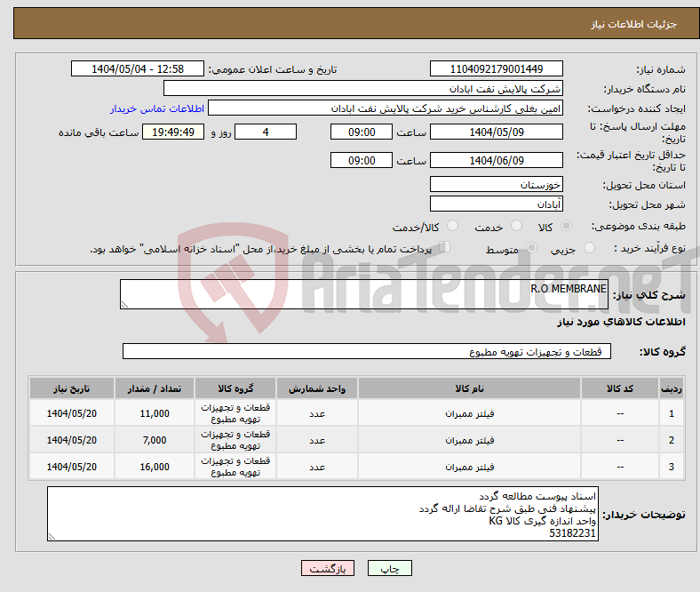Click unit عدد in row 2

coord(317,440)
